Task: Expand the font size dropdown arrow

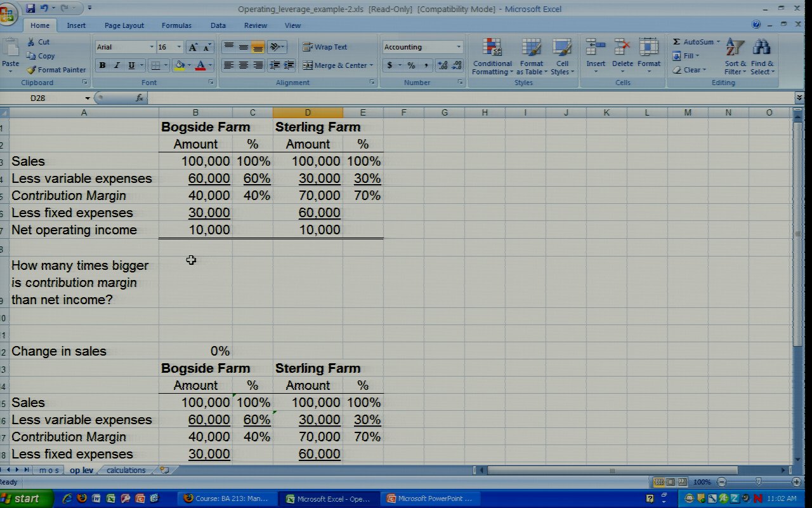Action: pos(179,47)
